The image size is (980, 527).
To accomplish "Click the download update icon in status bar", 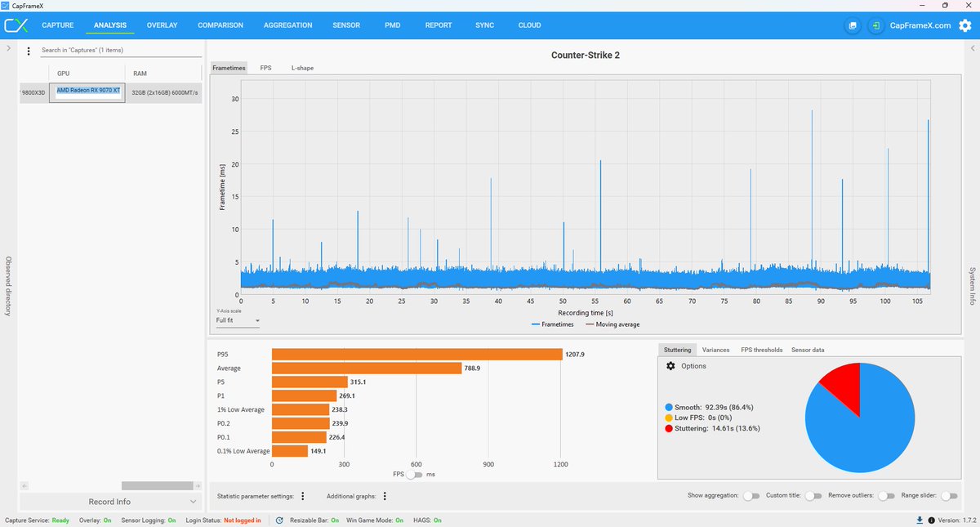I will coord(920,520).
